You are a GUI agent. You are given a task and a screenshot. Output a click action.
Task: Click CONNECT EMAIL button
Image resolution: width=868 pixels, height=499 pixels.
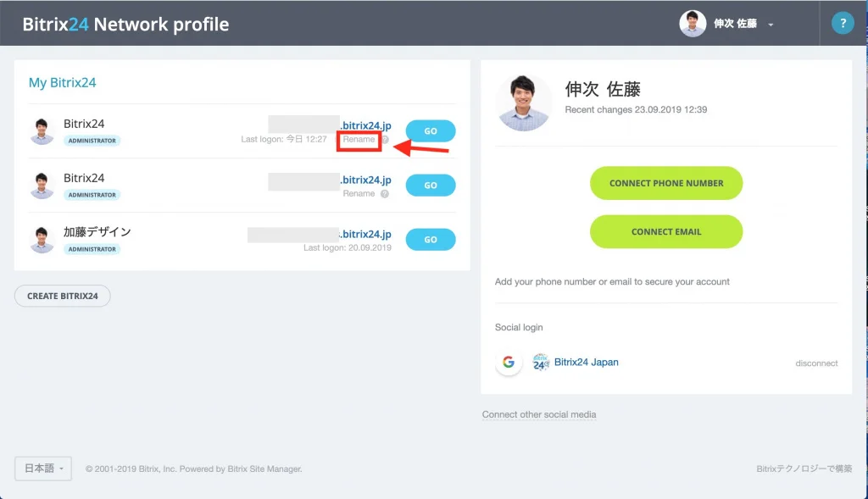coord(666,232)
